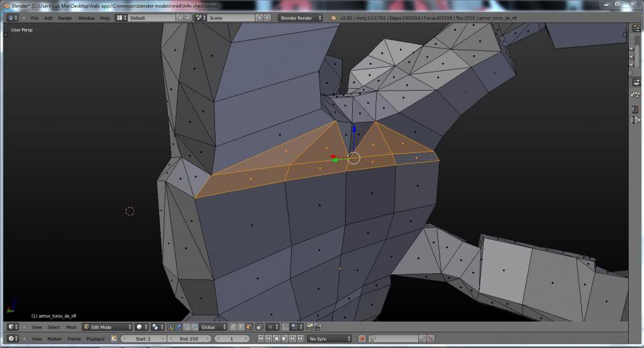Image resolution: width=644 pixels, height=348 pixels.
Task: Switch to vertex select mode
Action: coord(233,327)
